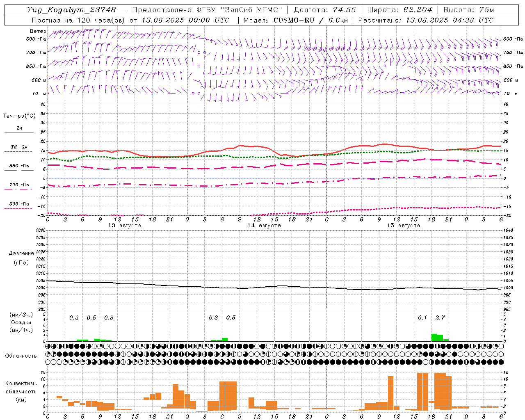525x420 pixels.
Task: Click the Рассчитано: 13.08.2025 04:38 UTC timestamp
Action: (x=426, y=20)
